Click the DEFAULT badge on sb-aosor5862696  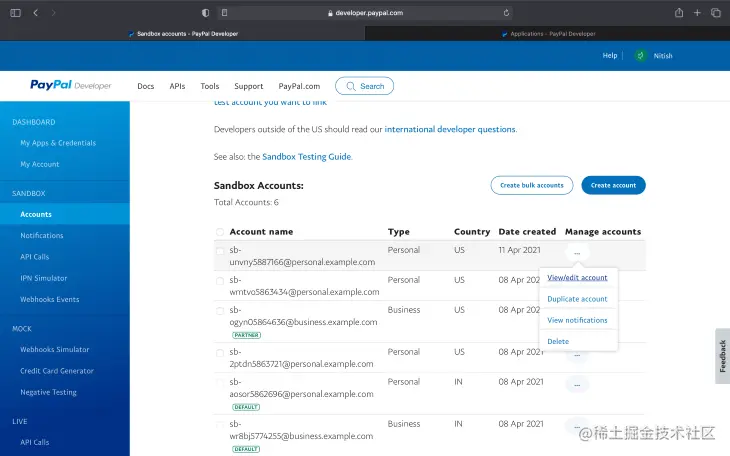coord(246,407)
